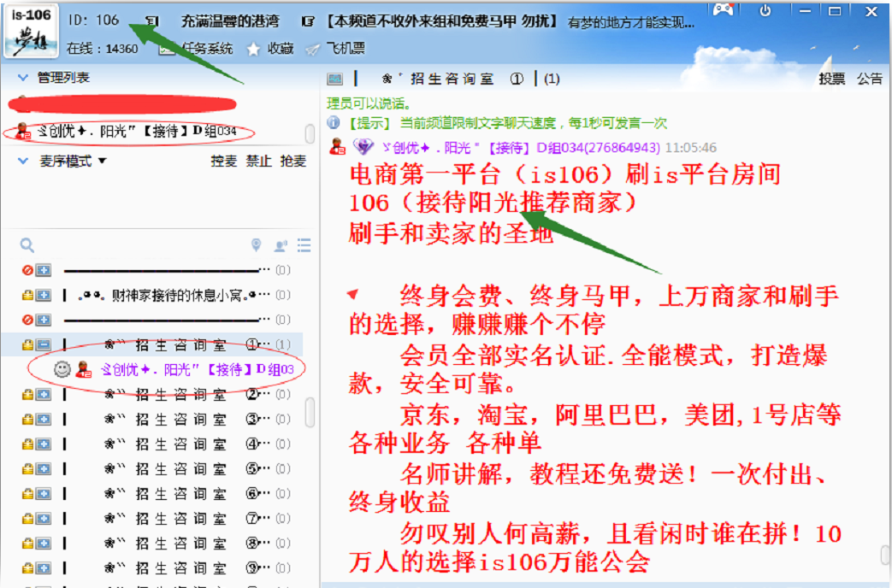Select 招生咨询室 ⑧ channel row
The width and height of the screenshot is (892, 588).
click(x=152, y=544)
